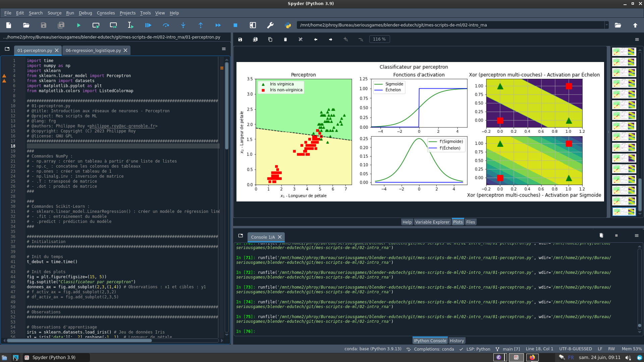Viewport: 644px width, 362px height.
Task: Click the Debug toolbar icon
Action: (148, 25)
